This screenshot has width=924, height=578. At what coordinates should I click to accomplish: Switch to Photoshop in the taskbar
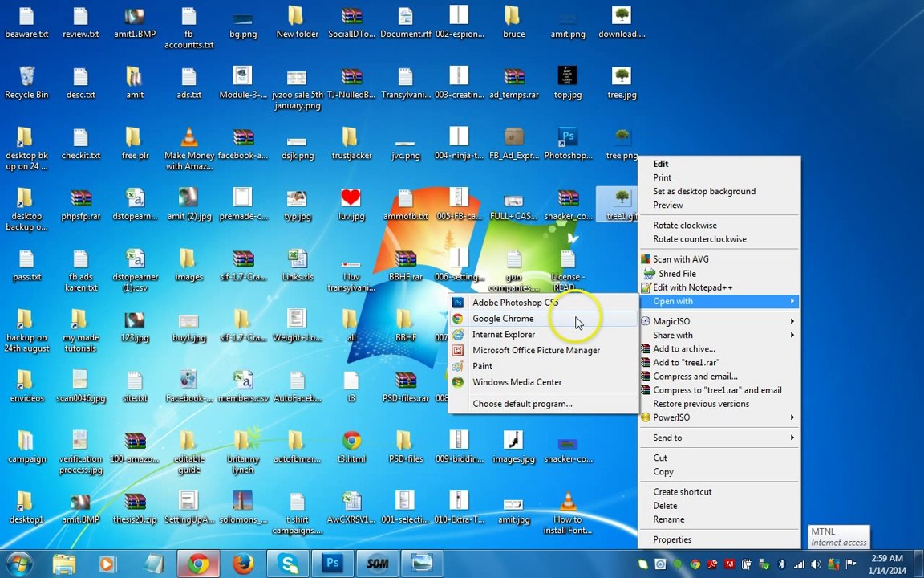[x=332, y=564]
